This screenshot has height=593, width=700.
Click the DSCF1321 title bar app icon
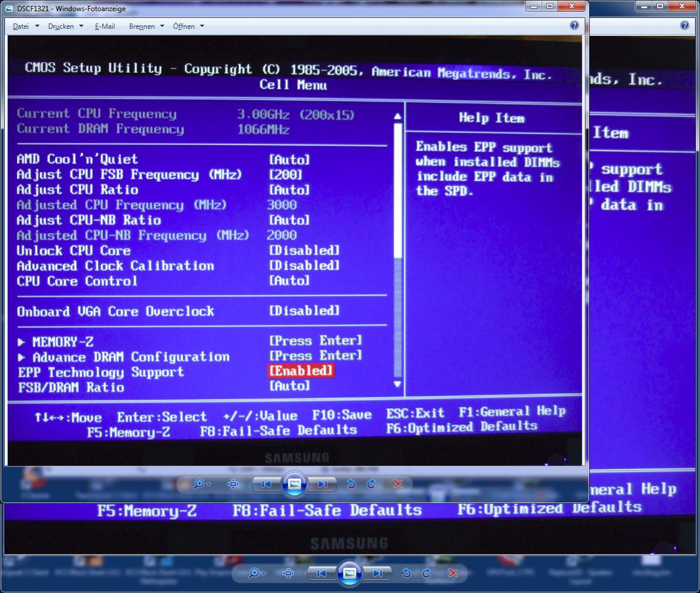(x=9, y=8)
